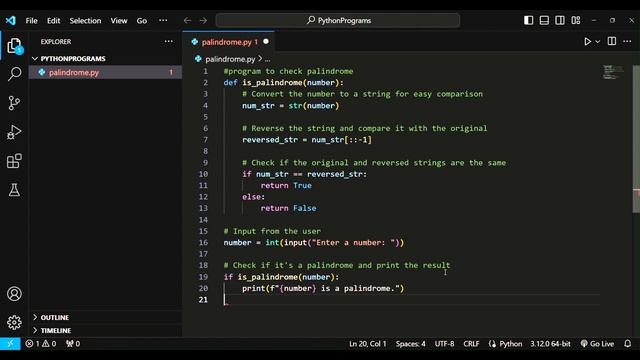This screenshot has height=360, width=640.
Task: Click the EXPLORER panel title
Action: point(56,42)
